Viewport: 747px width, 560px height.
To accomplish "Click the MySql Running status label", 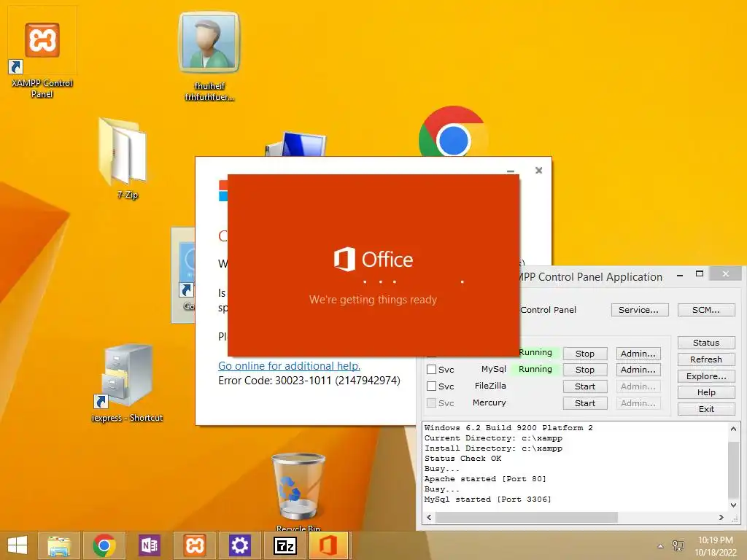I will [x=535, y=369].
